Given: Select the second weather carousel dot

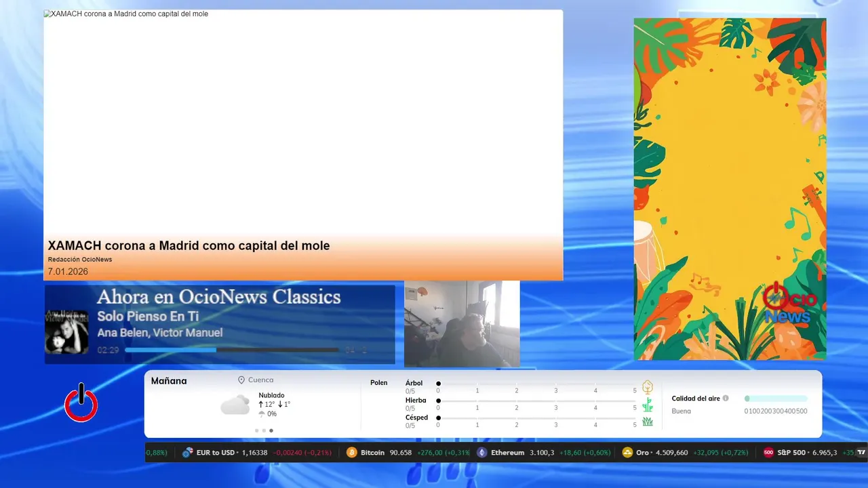Looking at the screenshot, I should [x=264, y=430].
